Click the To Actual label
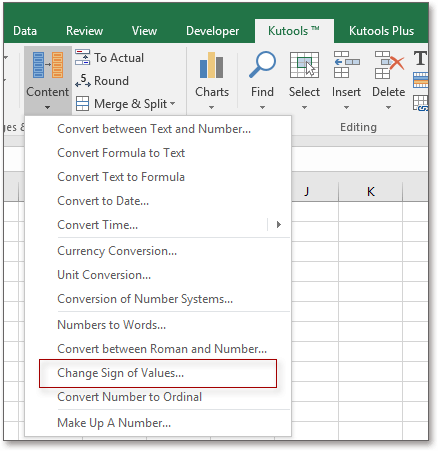 (119, 58)
